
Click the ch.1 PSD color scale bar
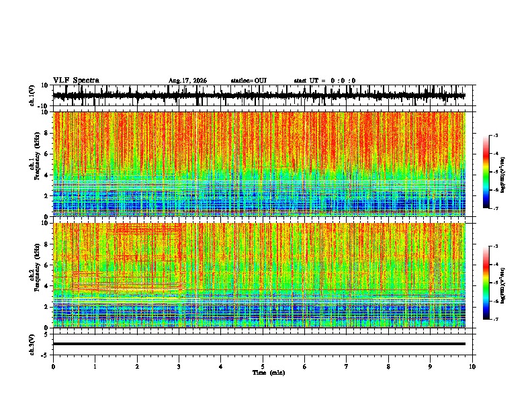(x=486, y=172)
